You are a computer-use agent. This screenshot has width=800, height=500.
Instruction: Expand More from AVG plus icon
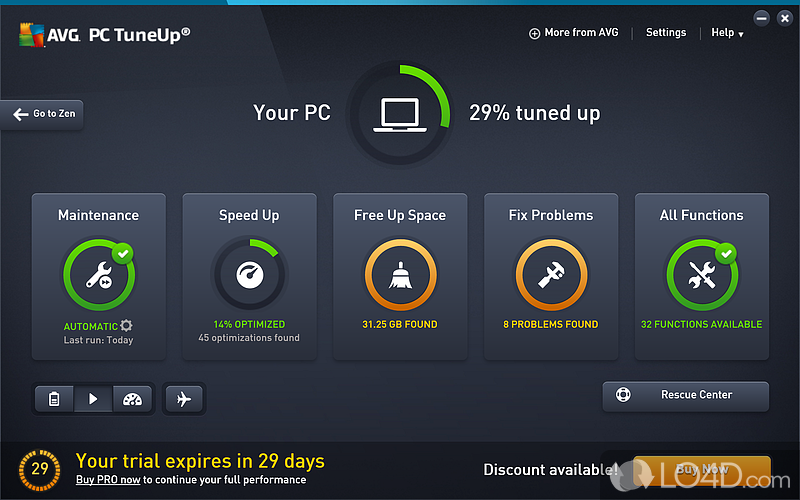534,34
